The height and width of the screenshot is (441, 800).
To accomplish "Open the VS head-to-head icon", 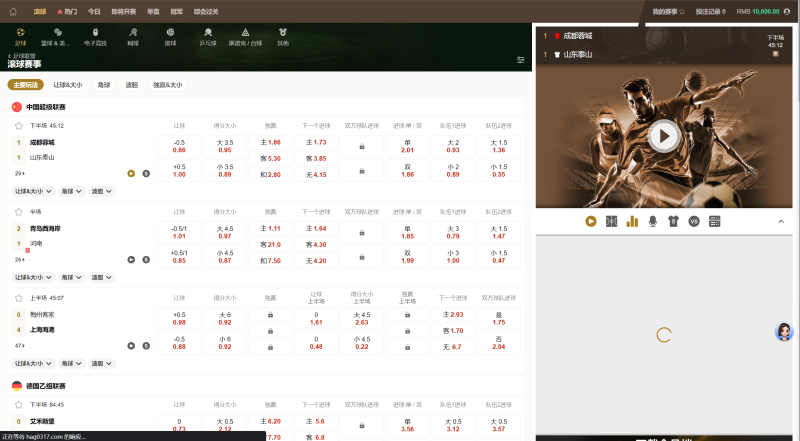I will (694, 221).
